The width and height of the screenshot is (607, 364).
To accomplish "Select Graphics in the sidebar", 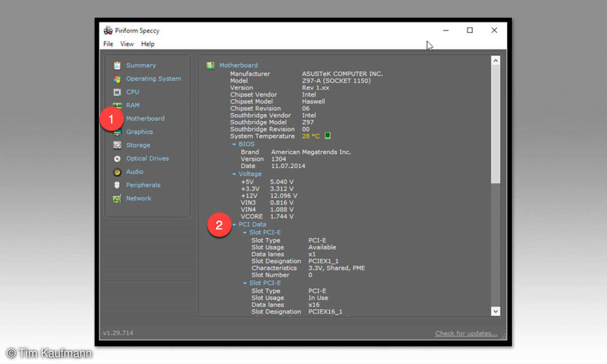I will (x=140, y=132).
